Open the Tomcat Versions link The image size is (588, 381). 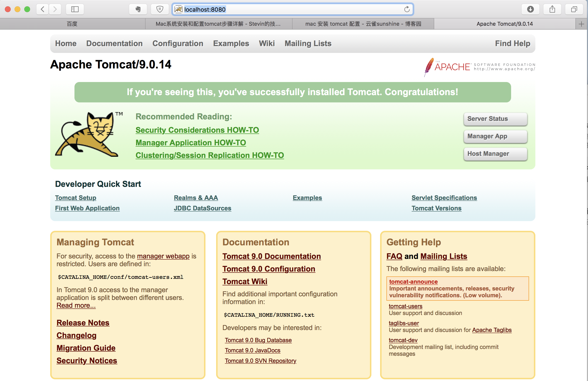[x=437, y=208]
